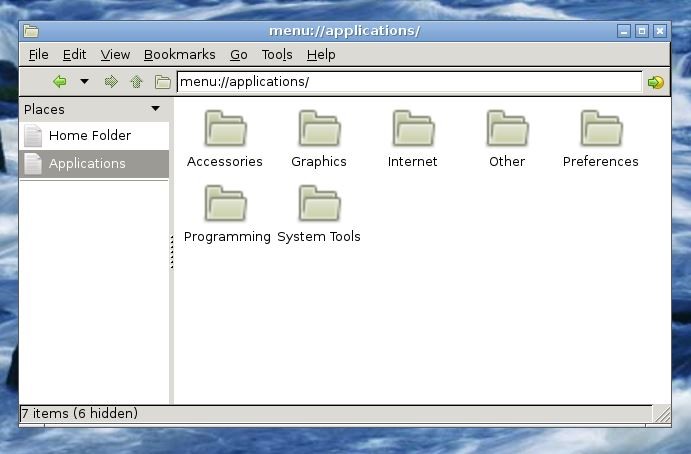Screen dimensions: 691x454
Task: Open the Go menu
Action: coord(238,55)
